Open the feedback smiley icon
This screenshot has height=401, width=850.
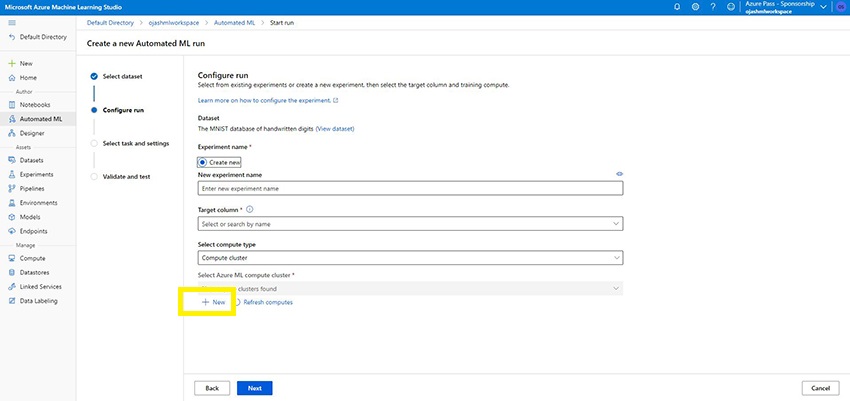pyautogui.click(x=731, y=7)
